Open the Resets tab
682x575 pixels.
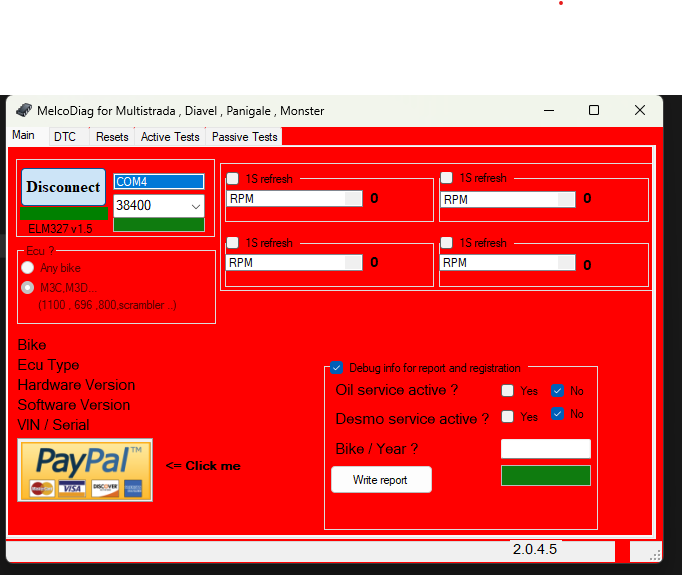112,137
